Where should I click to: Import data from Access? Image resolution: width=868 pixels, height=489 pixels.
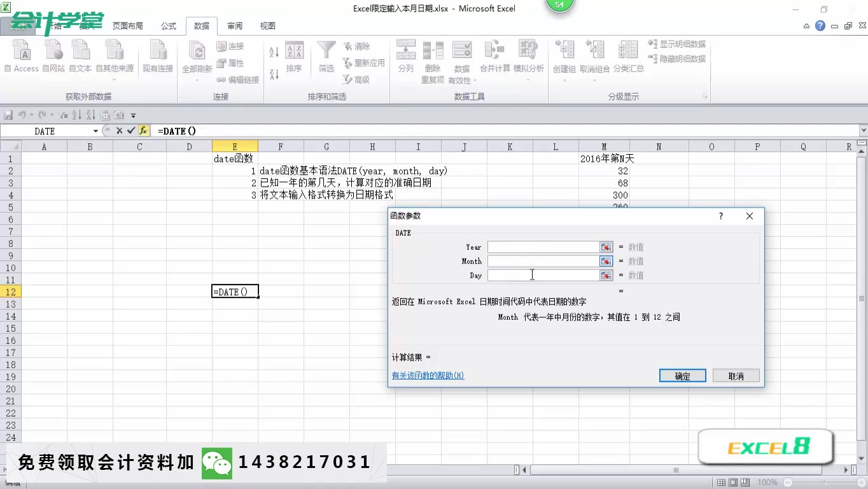pos(22,56)
